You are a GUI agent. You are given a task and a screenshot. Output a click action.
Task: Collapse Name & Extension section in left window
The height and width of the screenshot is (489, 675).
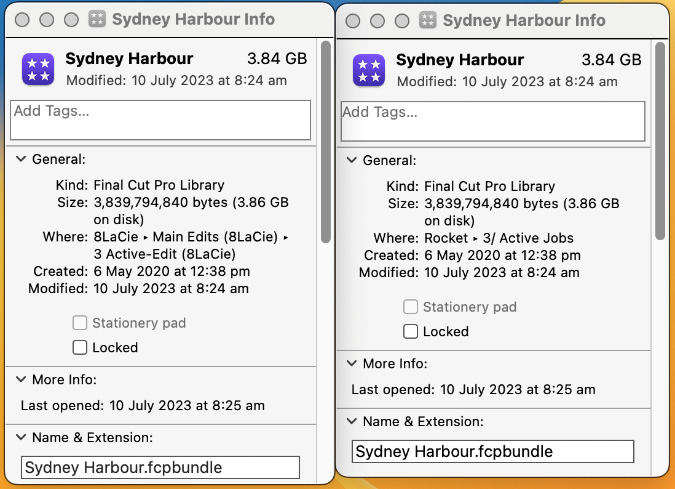[21, 437]
